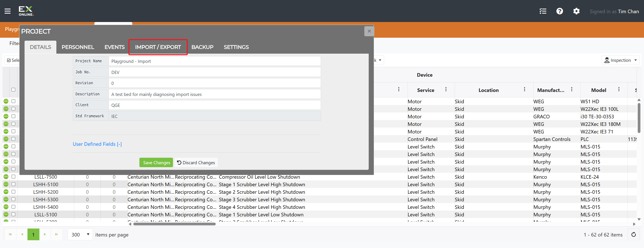Check the LSHH-5300 row checkbox
The height and width of the screenshot is (248, 644).
pyautogui.click(x=13, y=199)
